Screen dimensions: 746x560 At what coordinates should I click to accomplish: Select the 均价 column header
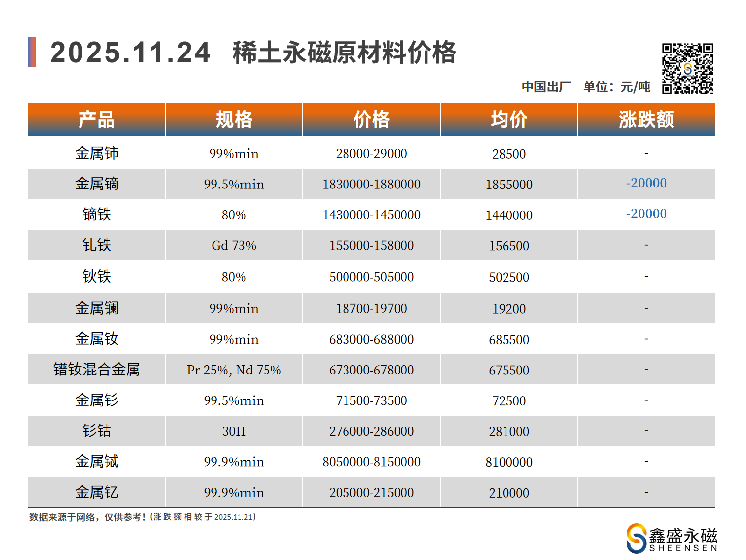click(509, 119)
